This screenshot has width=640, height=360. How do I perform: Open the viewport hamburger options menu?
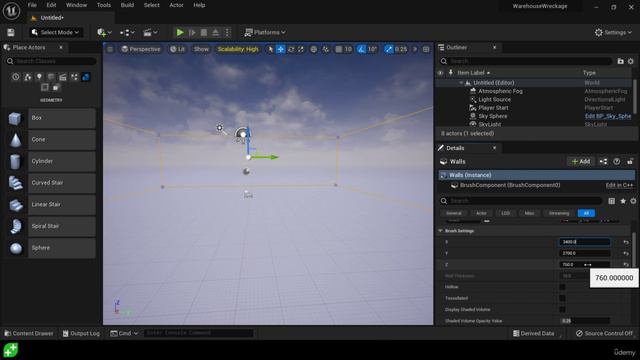110,49
